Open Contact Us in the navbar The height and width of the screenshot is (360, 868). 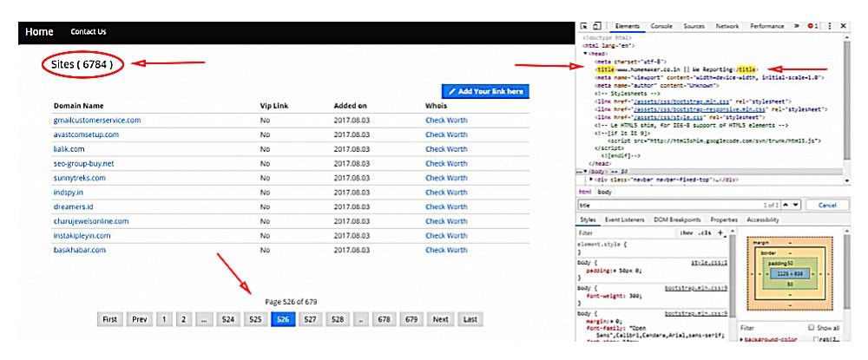[x=88, y=32]
